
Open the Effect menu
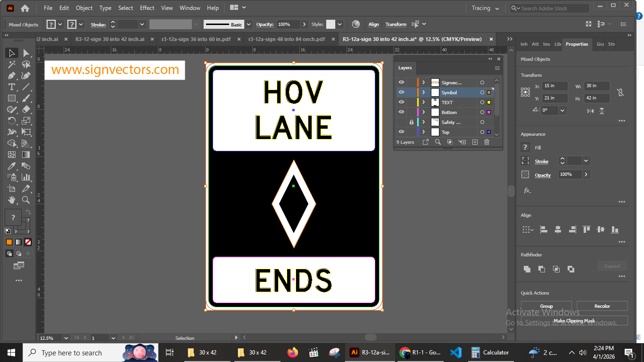pos(147,8)
